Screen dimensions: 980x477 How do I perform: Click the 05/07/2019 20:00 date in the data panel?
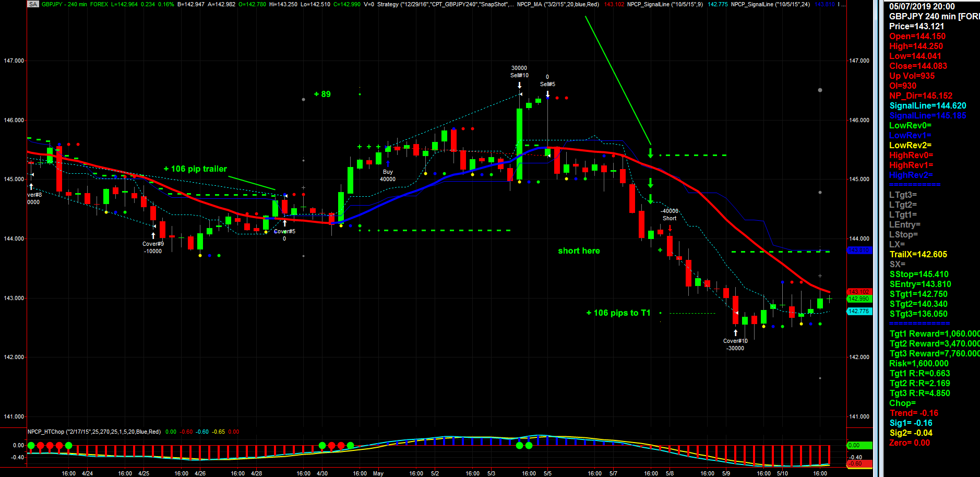point(922,6)
